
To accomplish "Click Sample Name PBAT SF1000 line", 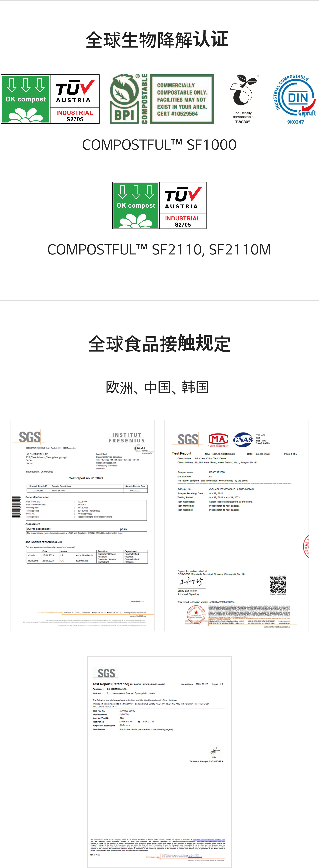I will (x=201, y=472).
